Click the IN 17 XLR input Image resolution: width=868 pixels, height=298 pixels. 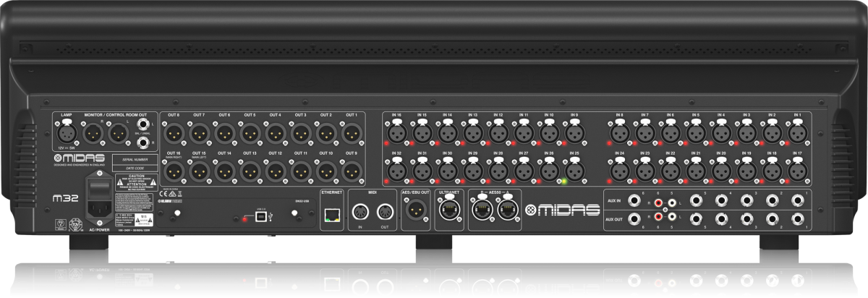796,171
